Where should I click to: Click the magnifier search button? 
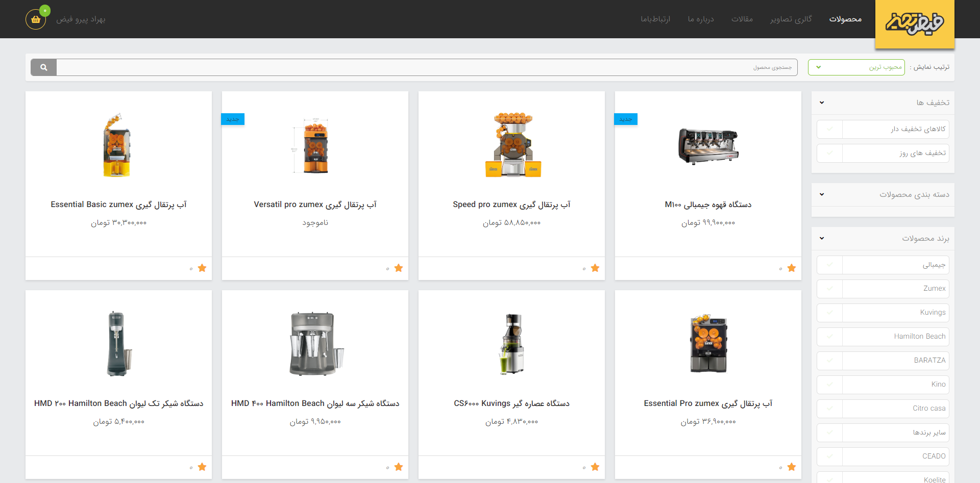pyautogui.click(x=44, y=67)
